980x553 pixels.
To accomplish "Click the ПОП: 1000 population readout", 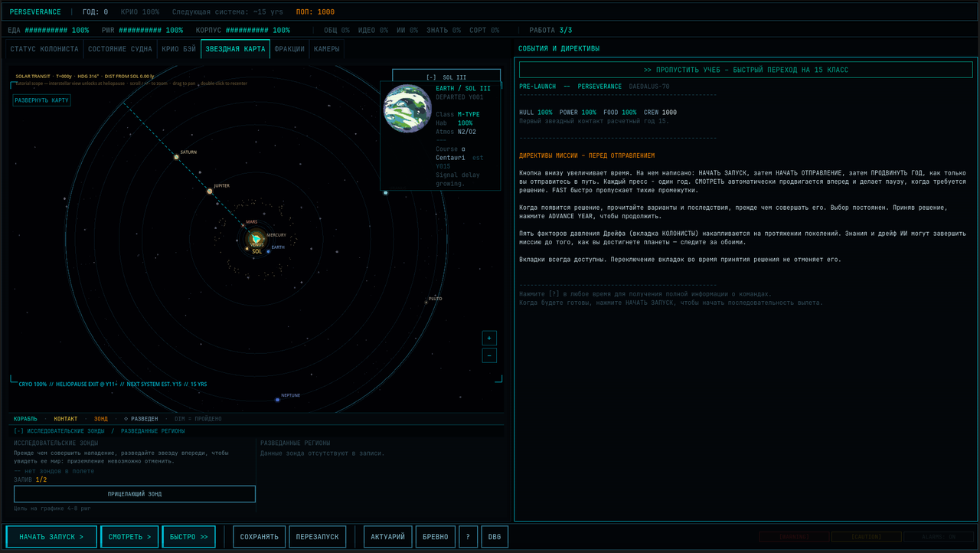I will point(315,12).
